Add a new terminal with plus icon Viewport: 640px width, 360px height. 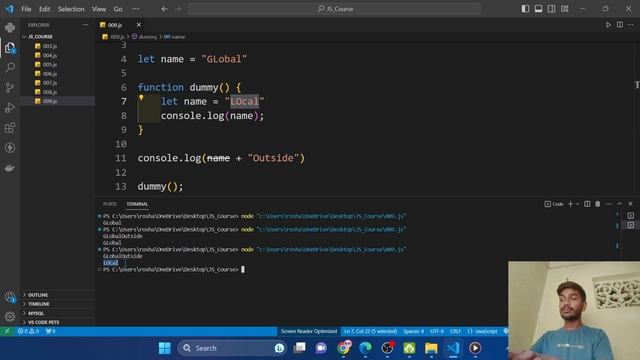(570, 204)
